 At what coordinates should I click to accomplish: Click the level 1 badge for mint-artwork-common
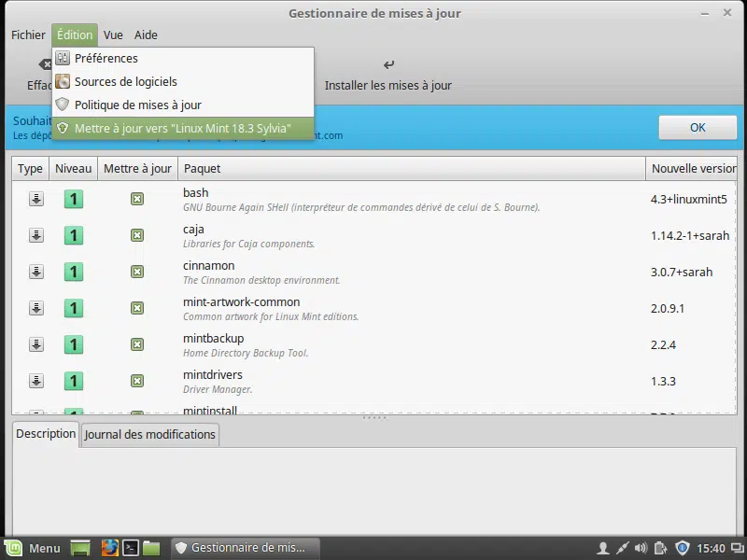coord(74,308)
